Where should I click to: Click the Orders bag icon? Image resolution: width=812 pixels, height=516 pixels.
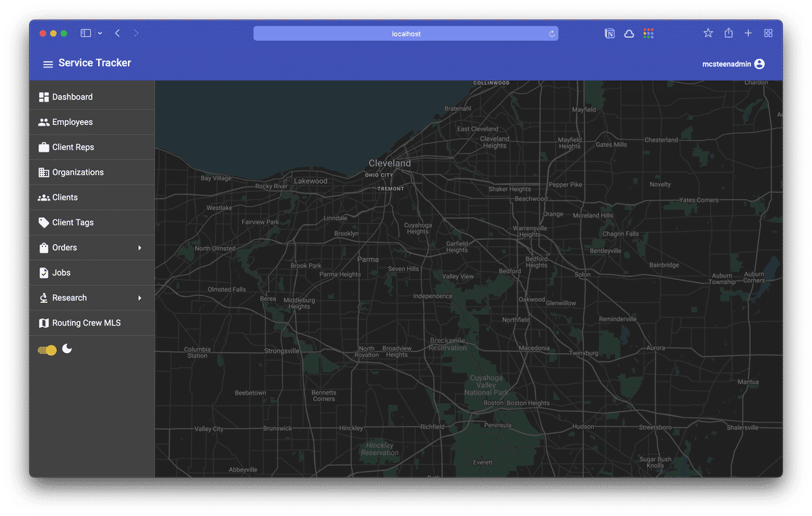pos(44,248)
